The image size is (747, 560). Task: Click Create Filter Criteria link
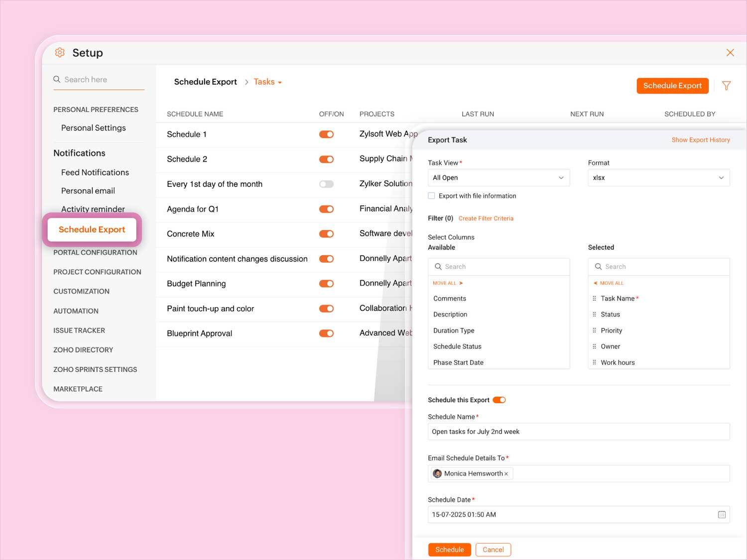486,218
